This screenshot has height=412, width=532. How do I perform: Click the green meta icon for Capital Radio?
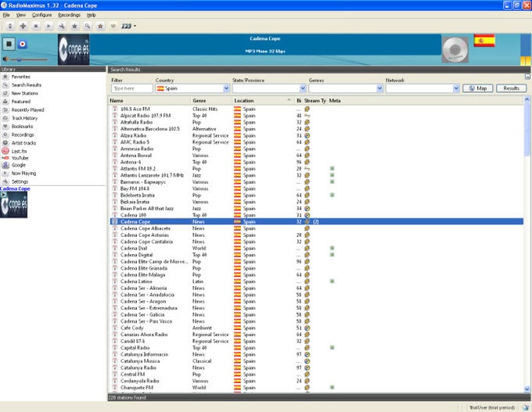click(332, 348)
